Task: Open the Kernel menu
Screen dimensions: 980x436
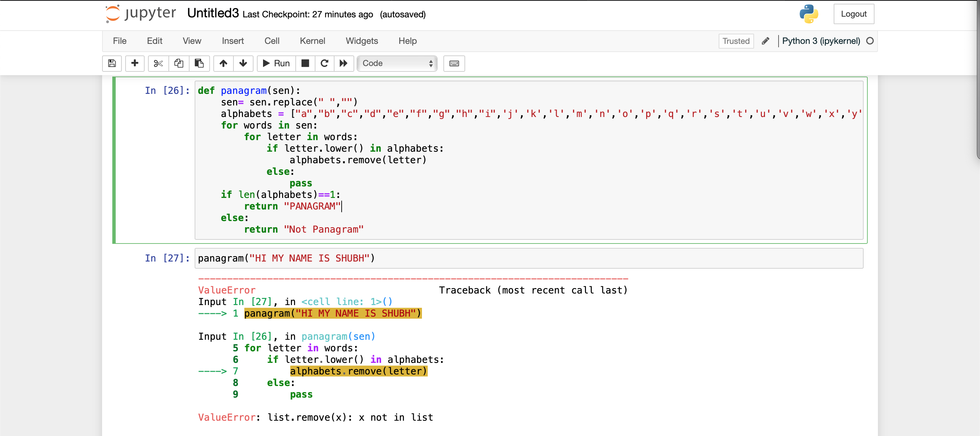Action: point(311,40)
